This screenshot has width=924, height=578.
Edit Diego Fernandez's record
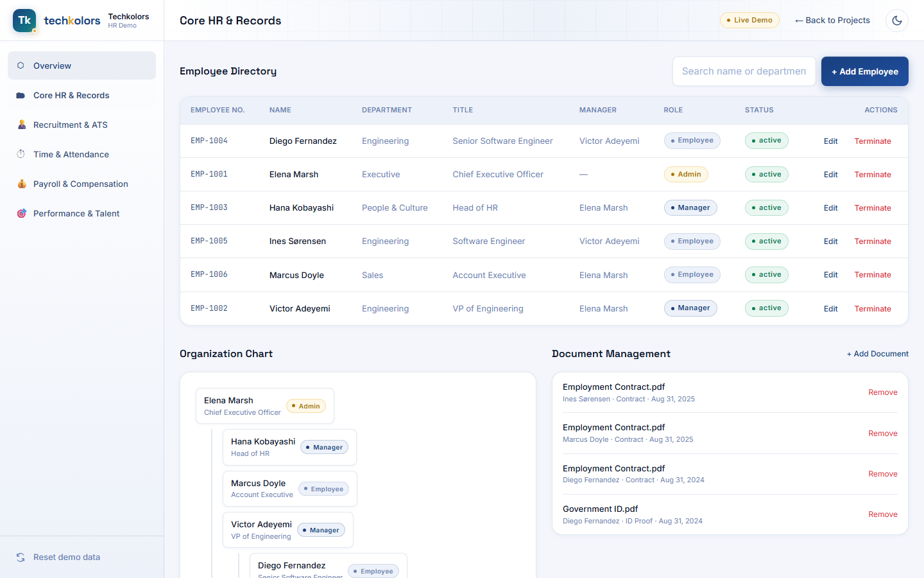tap(831, 141)
